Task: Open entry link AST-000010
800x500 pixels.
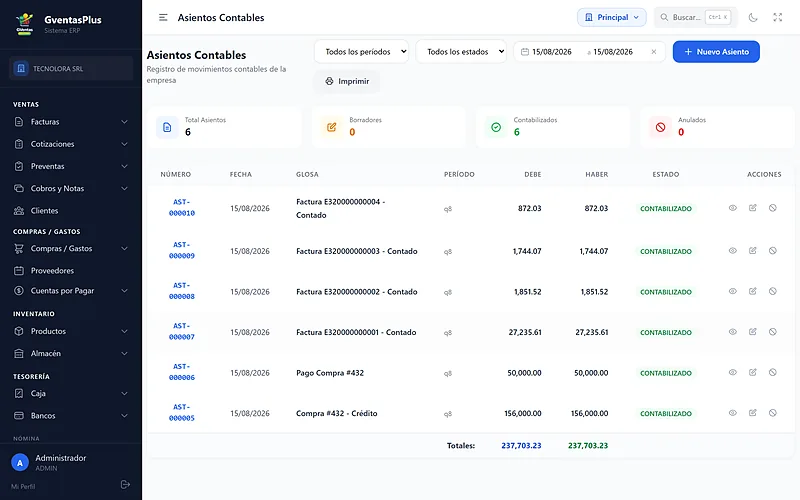Action: click(182, 208)
